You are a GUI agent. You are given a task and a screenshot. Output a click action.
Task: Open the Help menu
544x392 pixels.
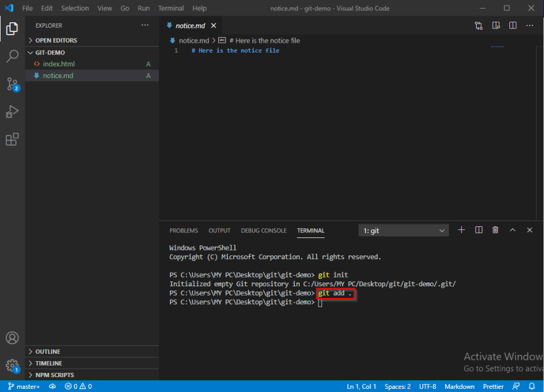tap(200, 8)
